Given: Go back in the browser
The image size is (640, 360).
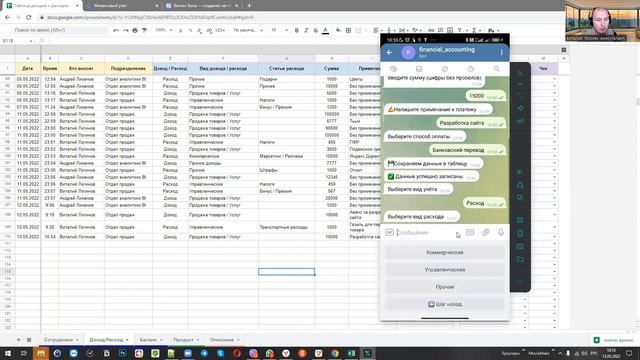Looking at the screenshot, I should click(7, 18).
